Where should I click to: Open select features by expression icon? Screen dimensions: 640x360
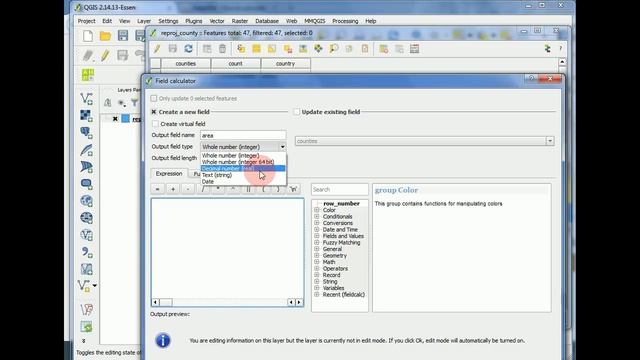click(241, 49)
